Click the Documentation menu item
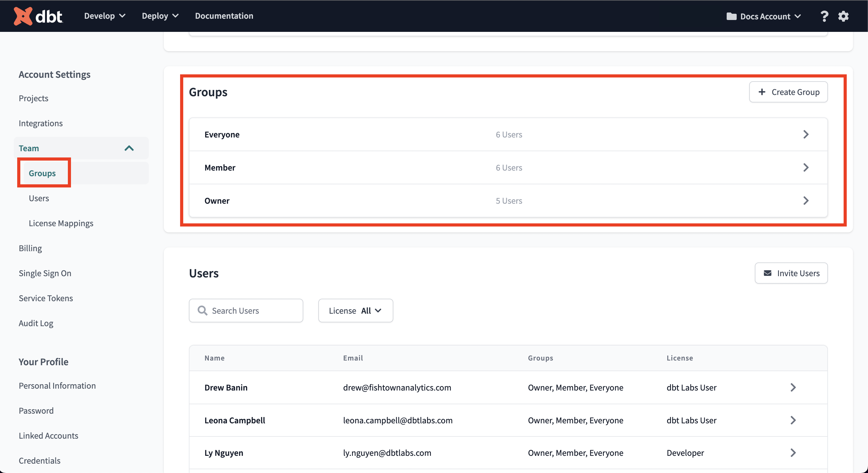The image size is (868, 473). click(x=225, y=16)
